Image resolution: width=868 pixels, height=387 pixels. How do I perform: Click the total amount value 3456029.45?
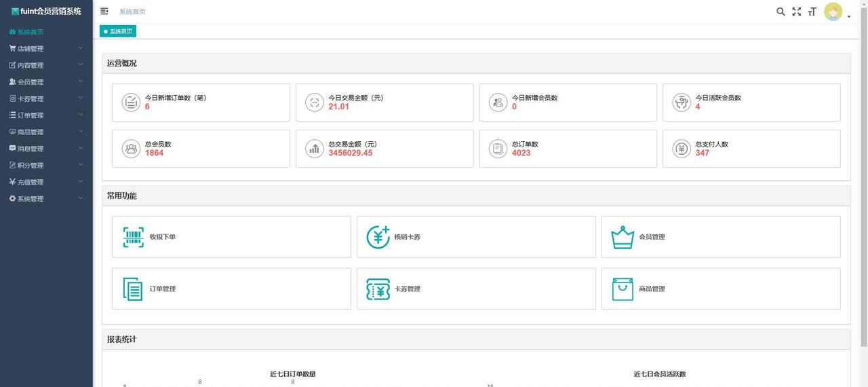point(351,153)
